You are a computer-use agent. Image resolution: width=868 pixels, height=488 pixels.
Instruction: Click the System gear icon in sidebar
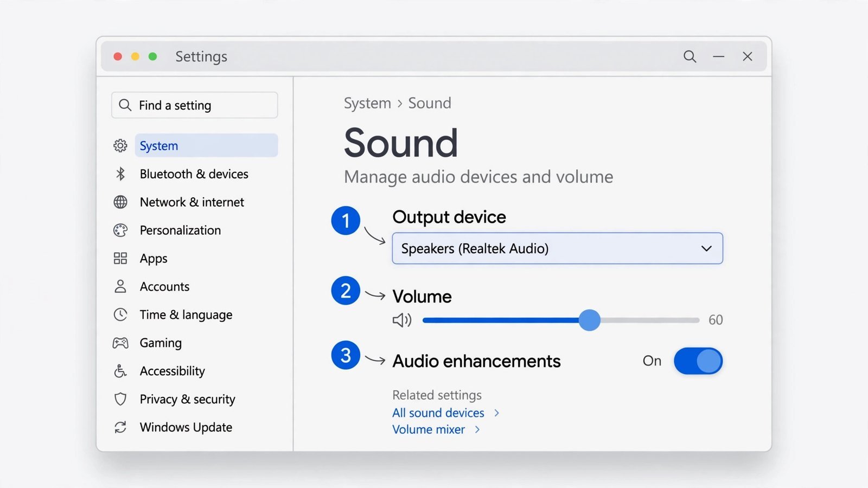click(120, 145)
